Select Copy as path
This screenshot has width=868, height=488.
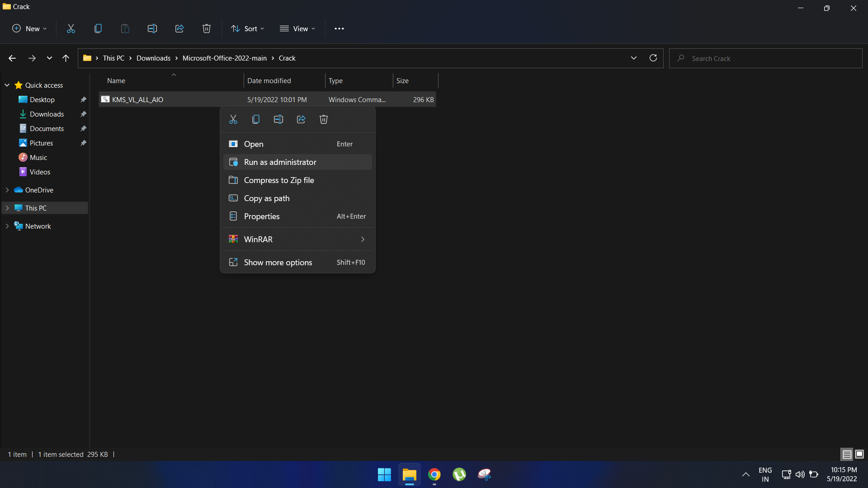coord(297,198)
